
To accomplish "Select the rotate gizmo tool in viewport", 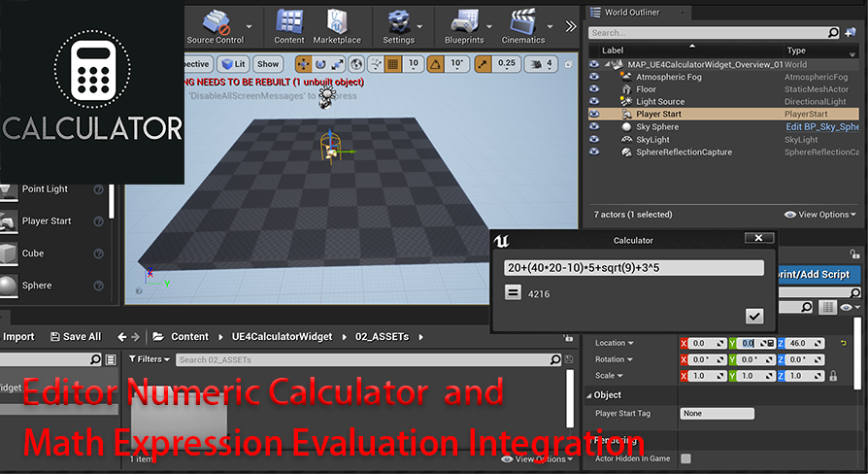I will 320,64.
